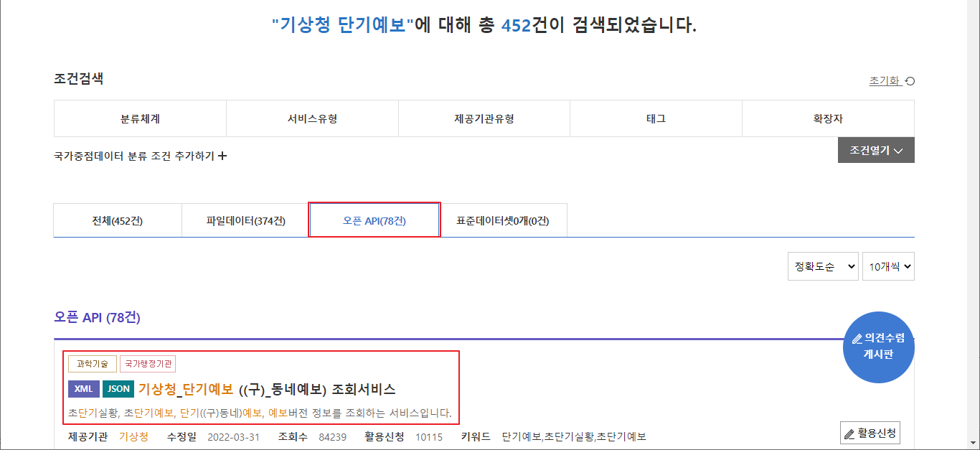Open the 분류체계 filter category
Screen dimensions: 980x450
point(141,118)
